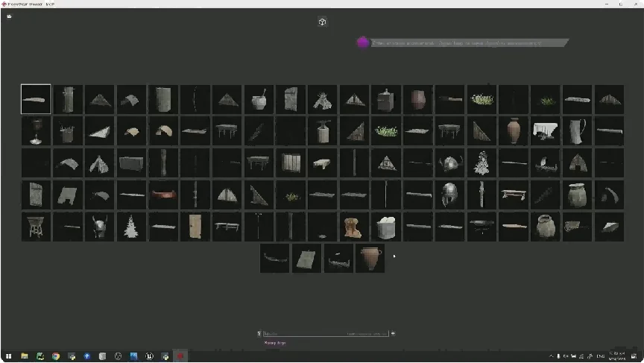The width and height of the screenshot is (644, 363).
Task: Select the white tablecloth table thumbnail
Action: (546, 131)
